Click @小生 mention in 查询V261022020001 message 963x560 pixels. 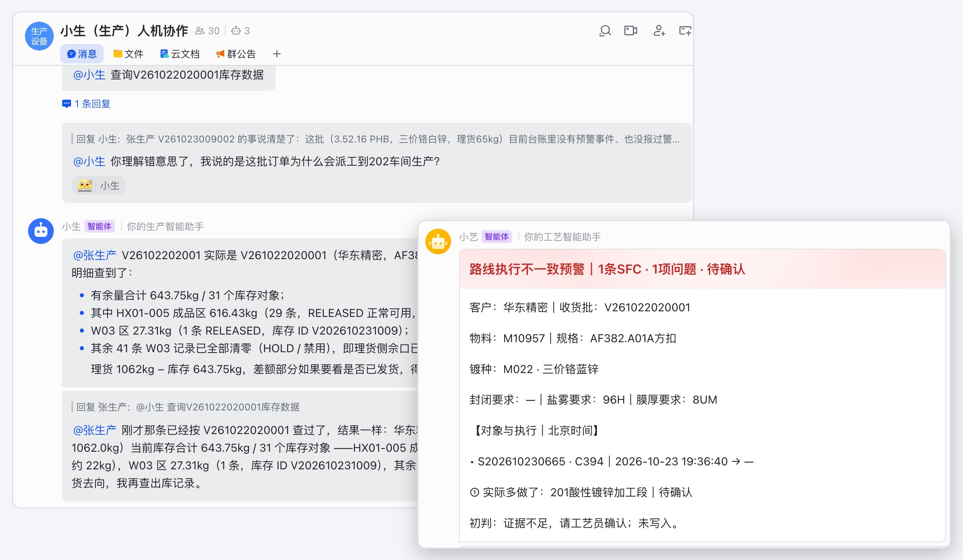coord(89,75)
